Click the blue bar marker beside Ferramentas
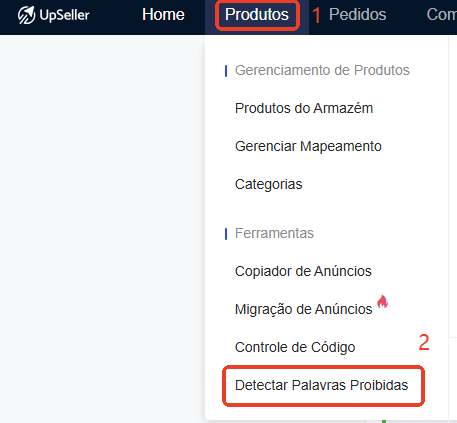Viewport: 457px width, 423px height. 226,234
